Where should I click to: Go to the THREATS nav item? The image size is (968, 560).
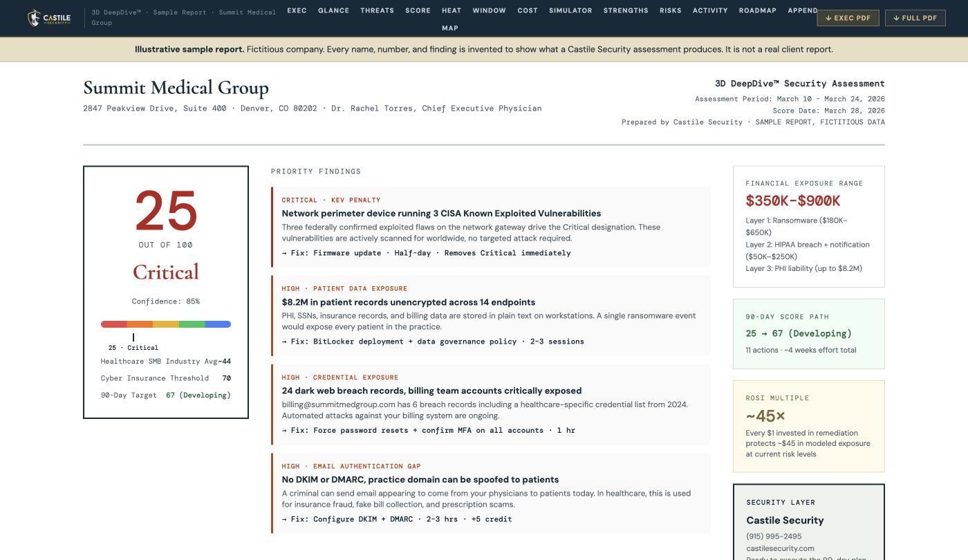pos(378,10)
